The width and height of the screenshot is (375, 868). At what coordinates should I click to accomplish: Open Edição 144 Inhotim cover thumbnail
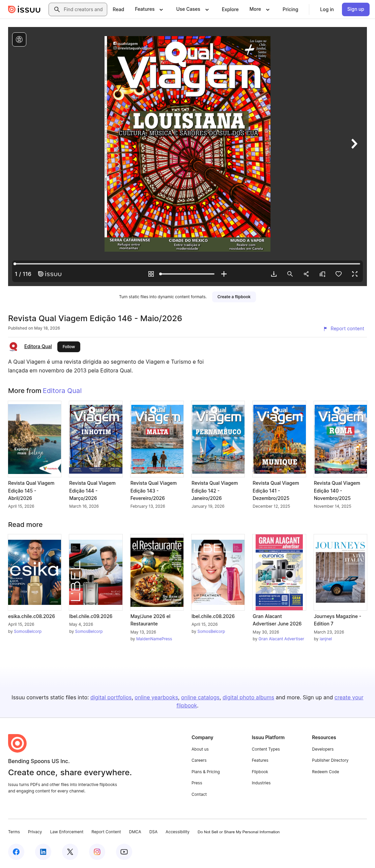(x=96, y=439)
